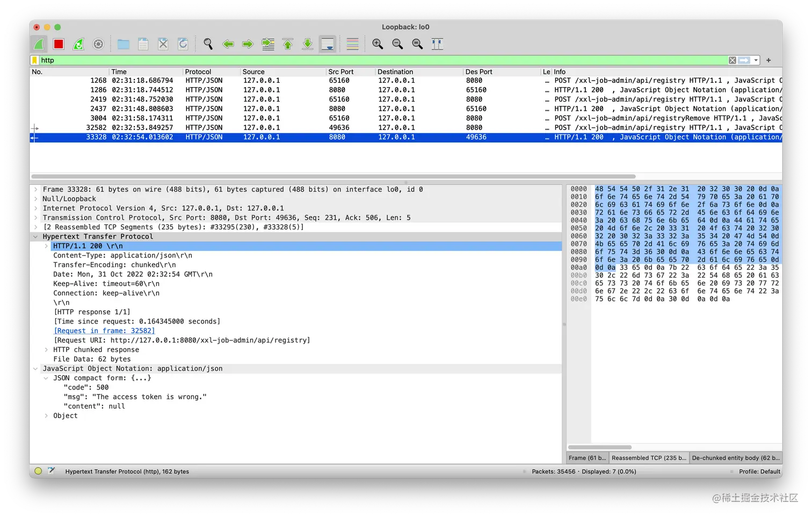Restart the current capture

(x=78, y=44)
